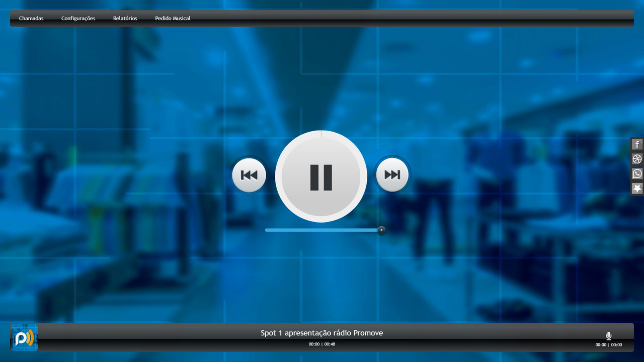The image size is (644, 362).
Task: Open the Pedido Musical menu
Action: tap(173, 19)
